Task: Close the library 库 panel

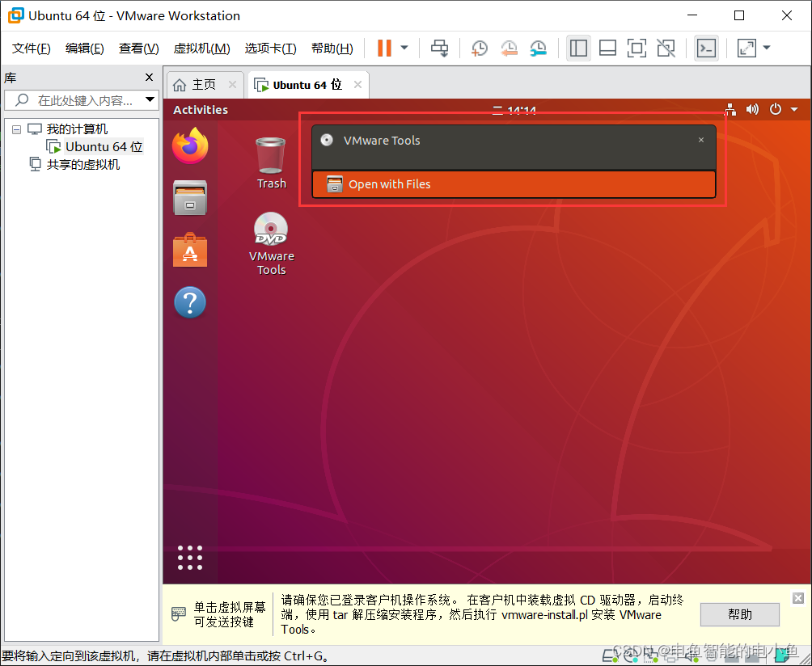Action: (x=149, y=78)
